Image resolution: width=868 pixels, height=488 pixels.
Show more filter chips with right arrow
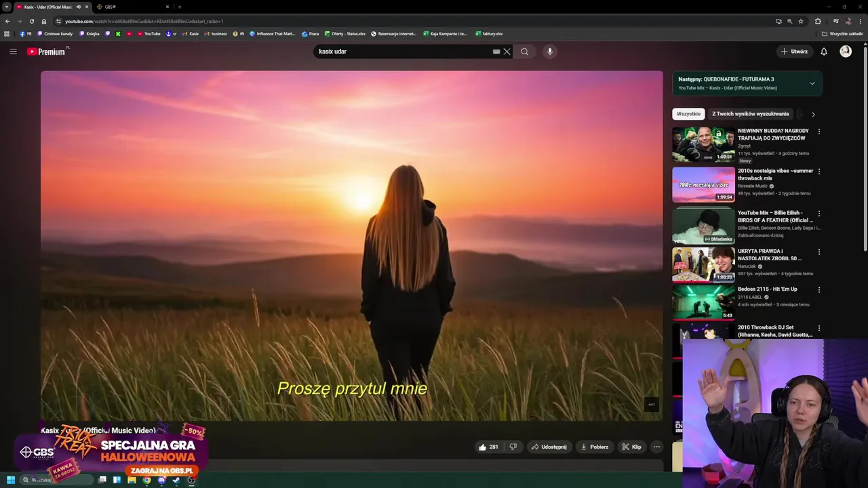[x=813, y=115]
